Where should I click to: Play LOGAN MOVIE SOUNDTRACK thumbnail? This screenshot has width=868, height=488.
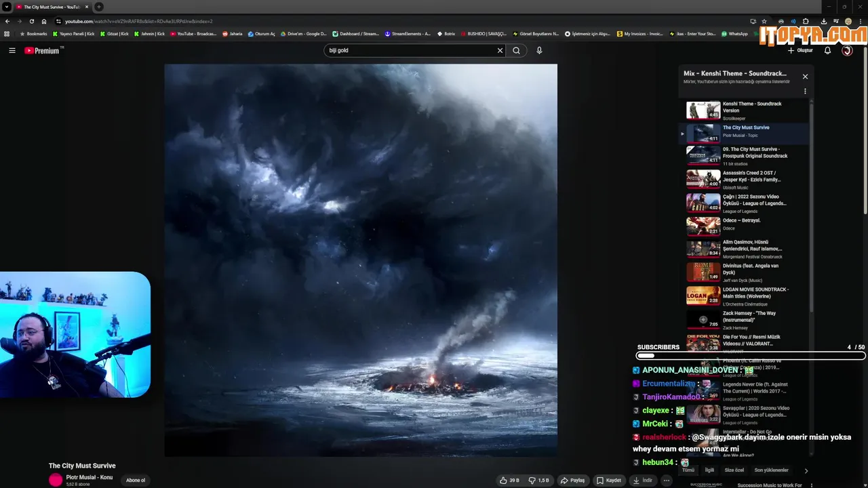[x=703, y=295]
